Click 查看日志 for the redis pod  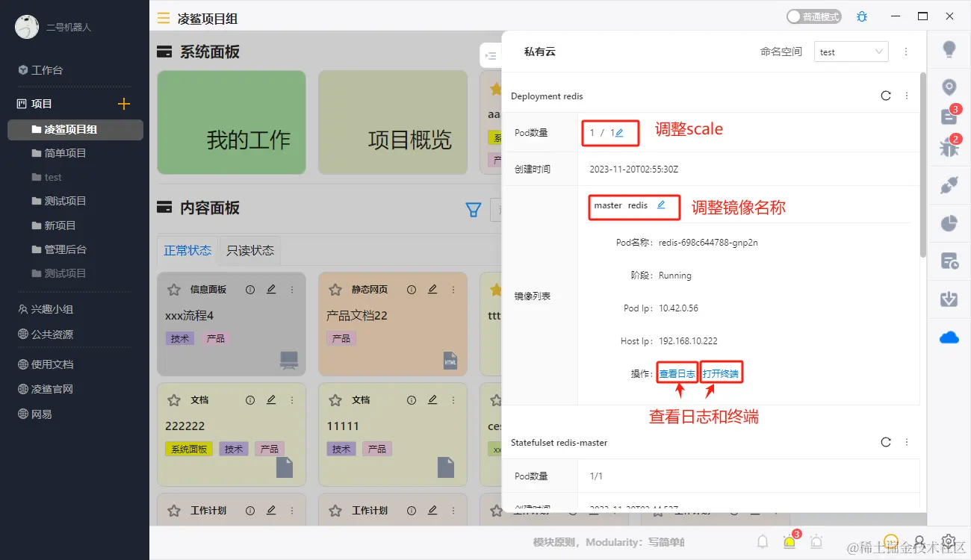tap(677, 373)
